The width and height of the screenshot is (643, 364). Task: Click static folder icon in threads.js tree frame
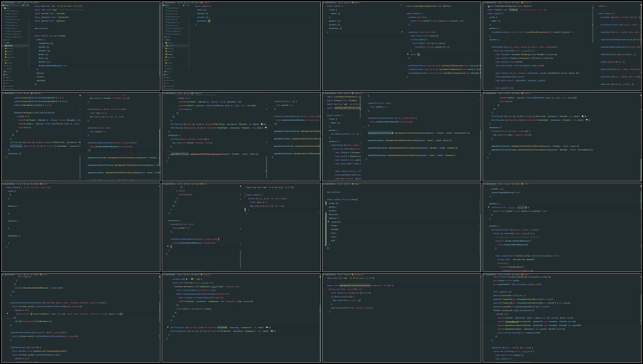point(164,74)
